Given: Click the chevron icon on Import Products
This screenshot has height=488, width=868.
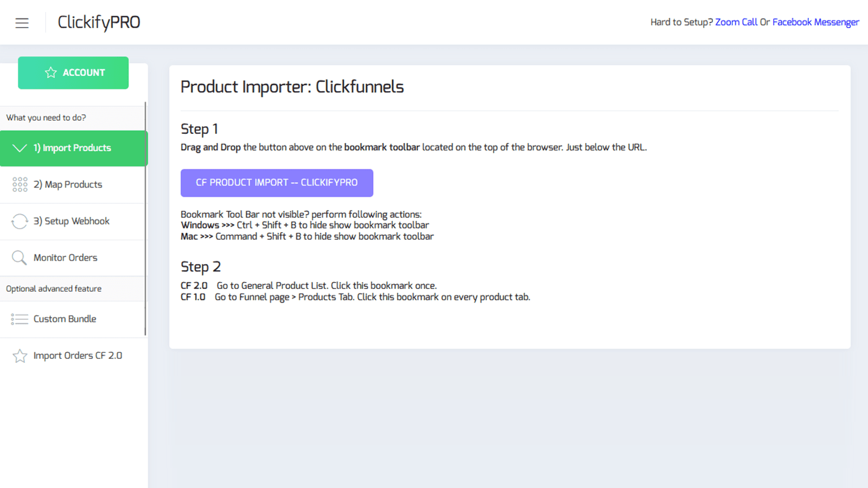Looking at the screenshot, I should click(20, 147).
